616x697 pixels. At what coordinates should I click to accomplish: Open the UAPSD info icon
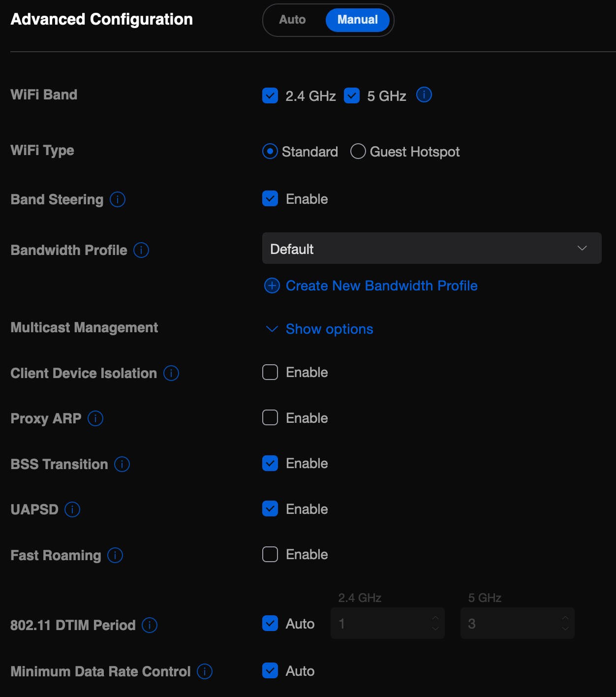(72, 509)
